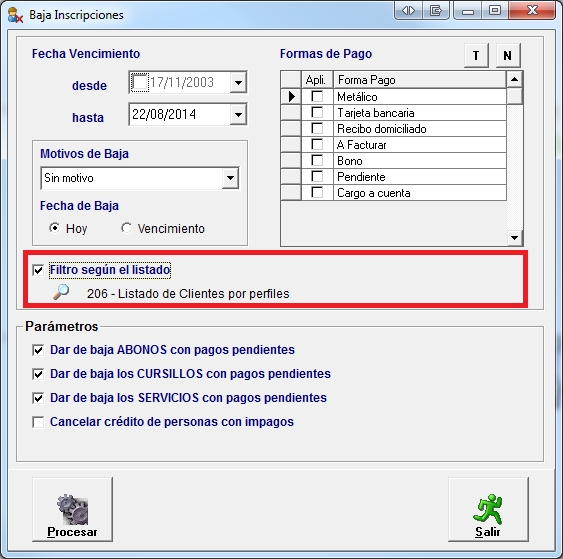The height and width of the screenshot is (559, 563).
Task: Click the Baja Inscripciones title bar icon
Action: point(15,15)
